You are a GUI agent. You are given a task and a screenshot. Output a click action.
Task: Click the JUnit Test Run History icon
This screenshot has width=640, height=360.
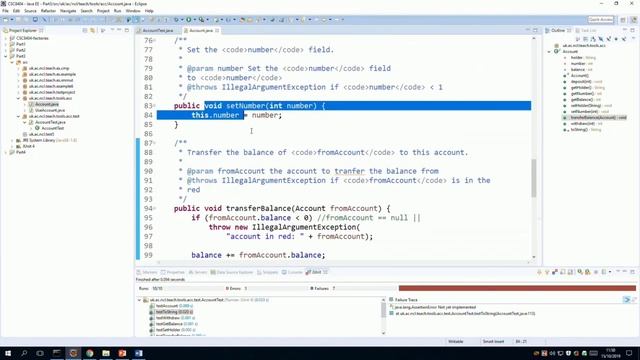tap(604, 272)
